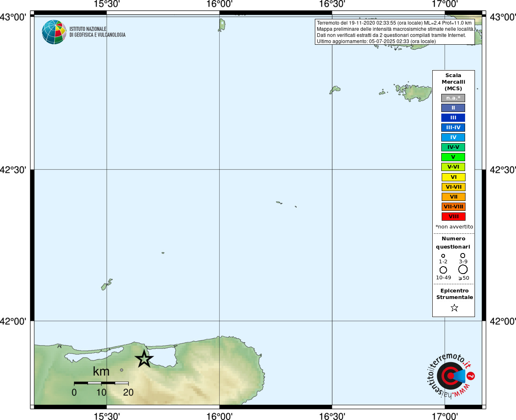
Task: Click the green IV-V legend swatch
Action: coord(453,147)
